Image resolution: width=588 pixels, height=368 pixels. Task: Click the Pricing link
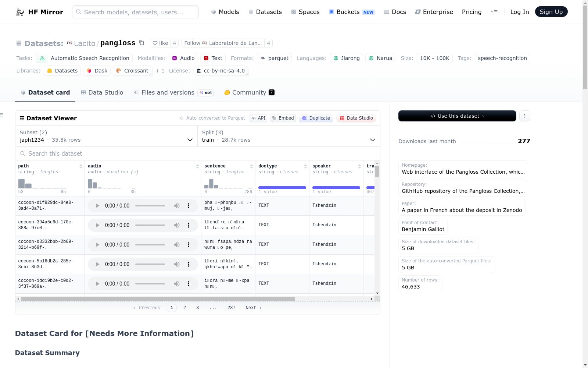pos(472,12)
